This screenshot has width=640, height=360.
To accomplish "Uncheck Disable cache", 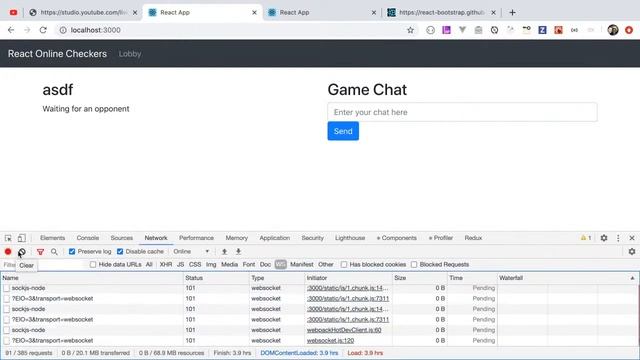I will [120, 251].
